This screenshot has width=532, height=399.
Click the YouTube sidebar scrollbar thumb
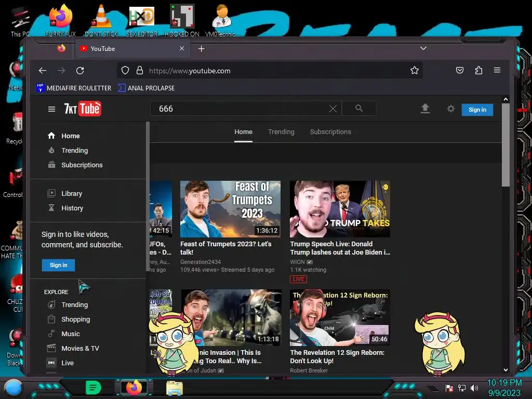pos(148,197)
